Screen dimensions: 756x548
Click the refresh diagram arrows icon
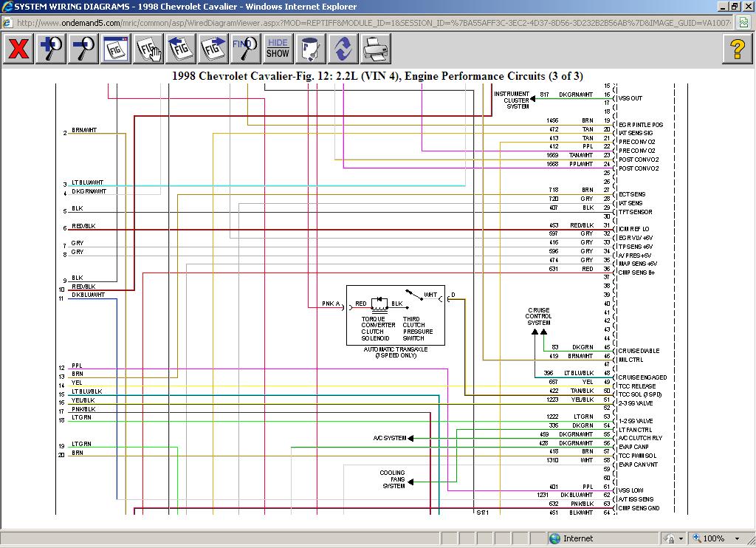point(343,49)
